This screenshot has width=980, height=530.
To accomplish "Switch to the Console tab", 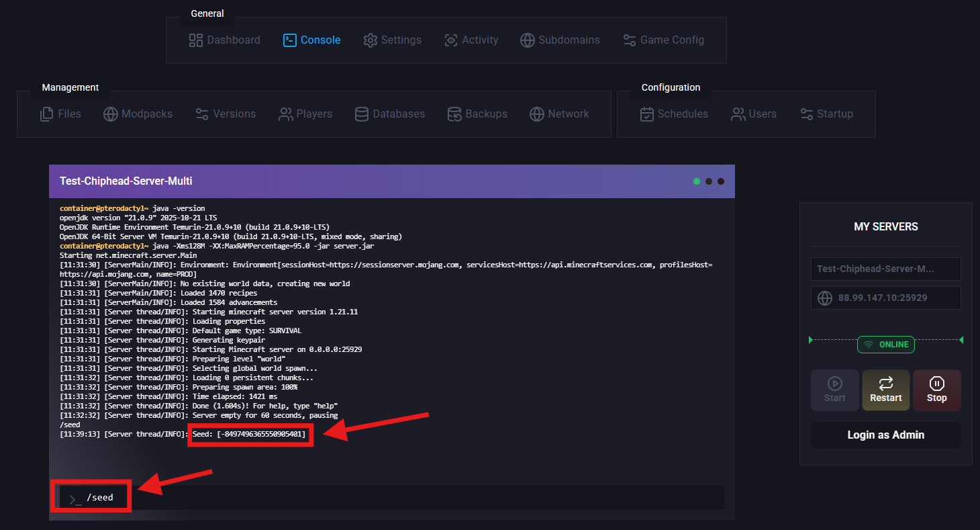I will pyautogui.click(x=312, y=40).
